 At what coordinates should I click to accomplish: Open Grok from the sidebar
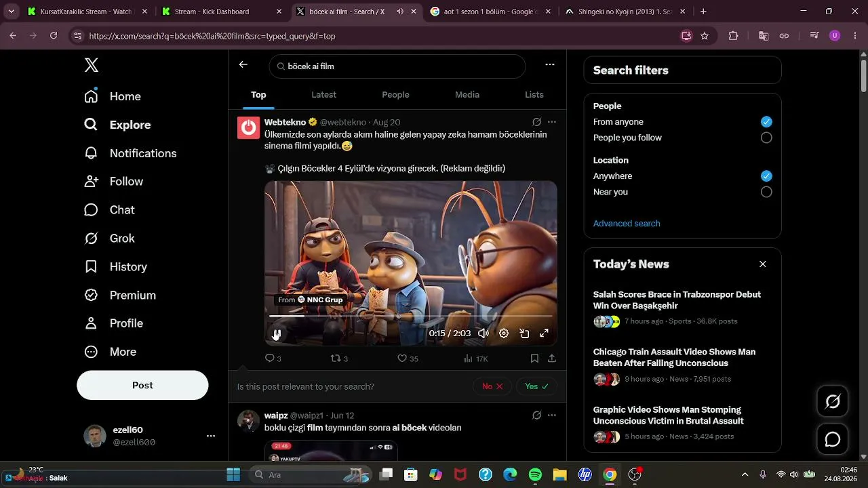(109, 239)
